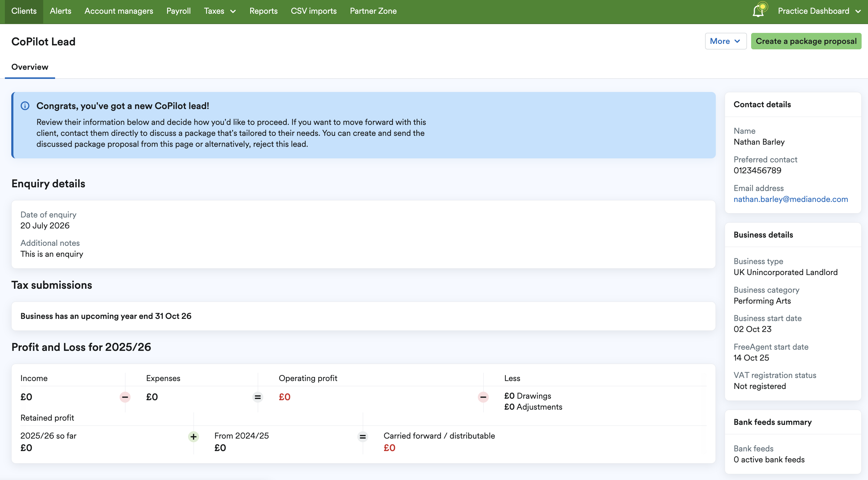Click FreeAgent start date 14 Oct 25
Viewport: 868px width, 480px height.
click(x=751, y=358)
